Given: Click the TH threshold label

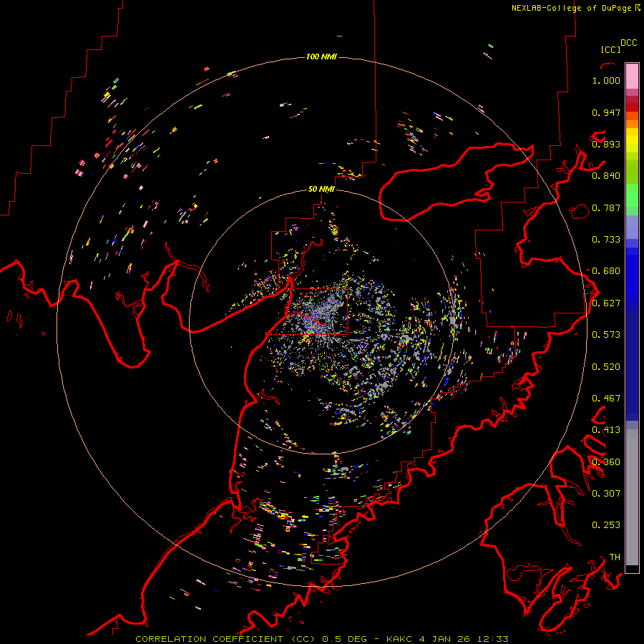Looking at the screenshot, I should click(x=615, y=557).
